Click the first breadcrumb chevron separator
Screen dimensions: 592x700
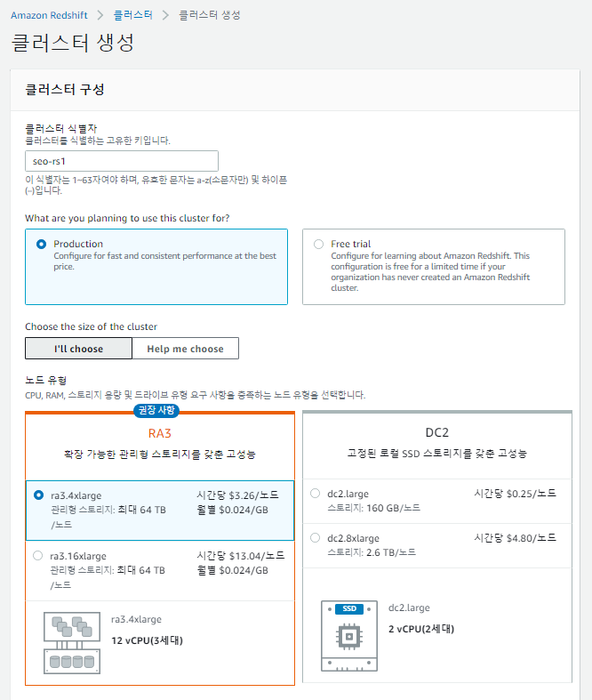(x=100, y=15)
